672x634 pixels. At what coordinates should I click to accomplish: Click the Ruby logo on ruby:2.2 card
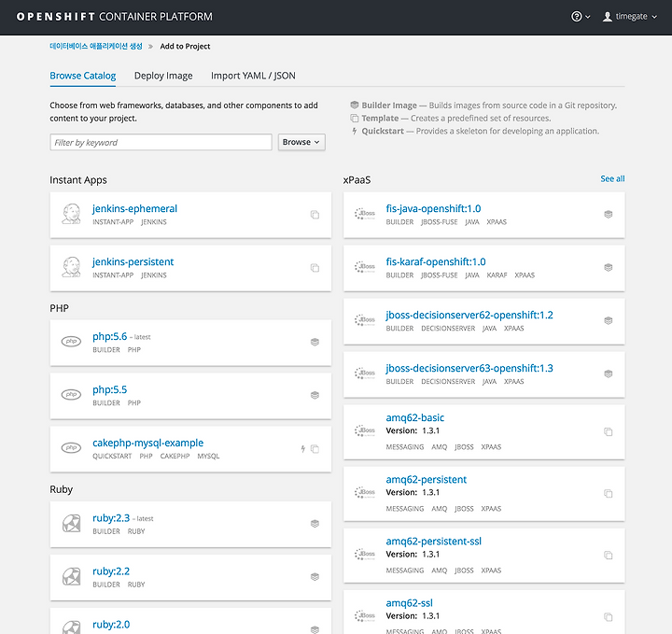(x=71, y=576)
